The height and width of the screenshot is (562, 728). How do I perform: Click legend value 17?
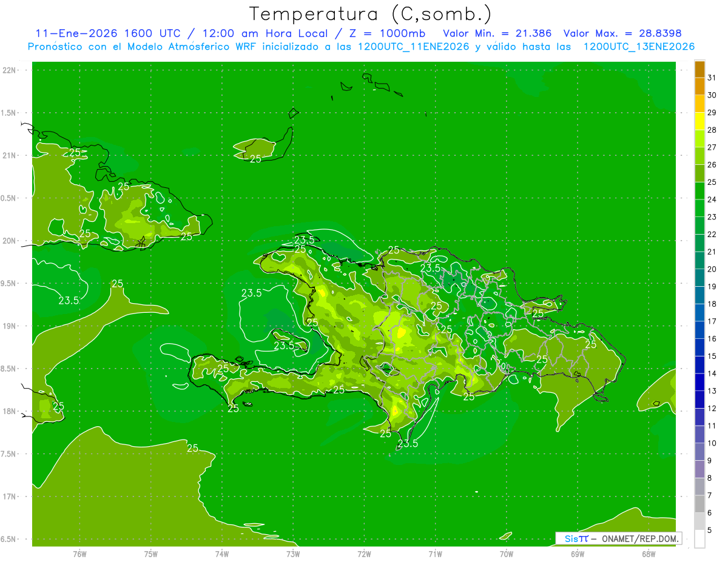712,321
